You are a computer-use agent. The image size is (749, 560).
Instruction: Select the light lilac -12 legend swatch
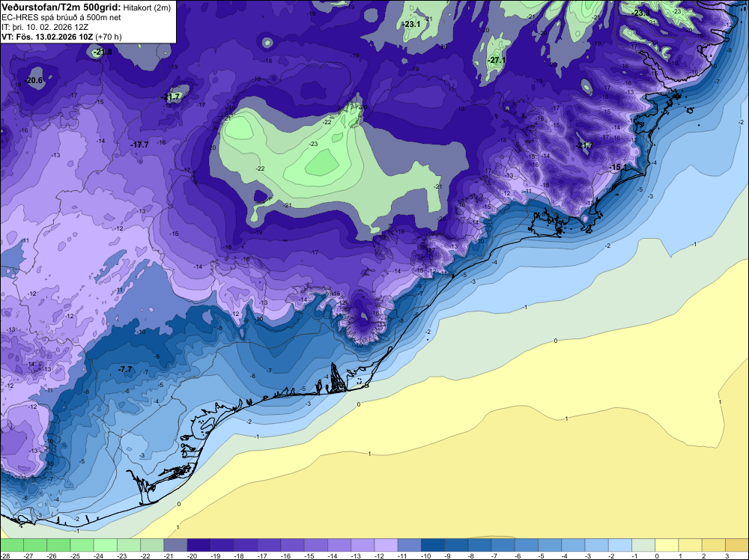click(x=386, y=545)
